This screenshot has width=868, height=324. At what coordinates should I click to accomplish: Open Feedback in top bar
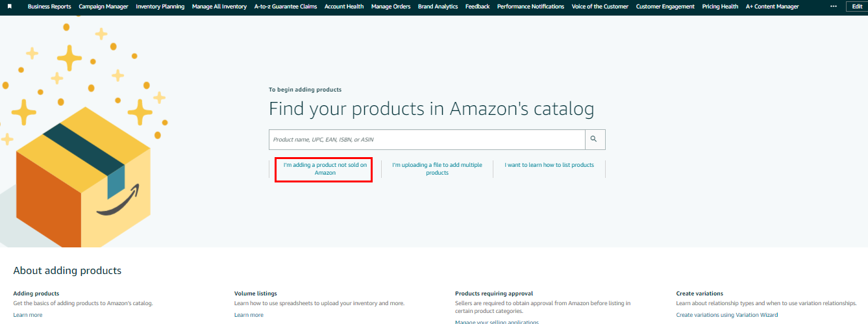[x=478, y=6]
